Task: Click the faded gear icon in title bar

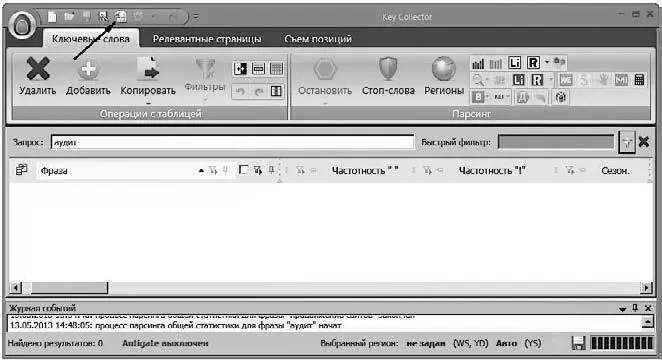Action: click(x=138, y=17)
